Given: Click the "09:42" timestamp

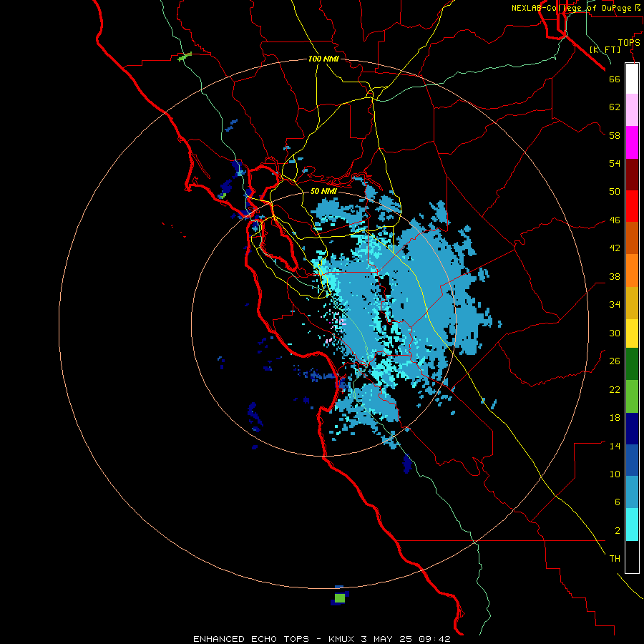Looking at the screenshot, I should click(434, 639).
